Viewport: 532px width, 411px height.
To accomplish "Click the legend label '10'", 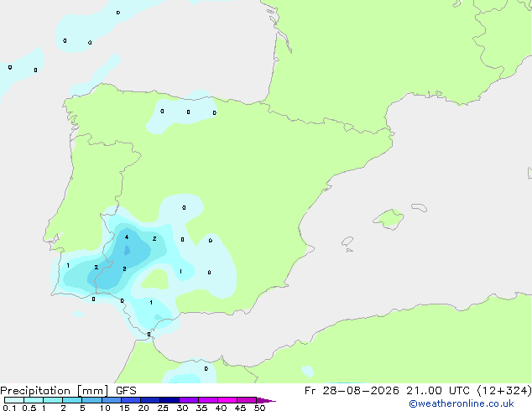I will click(x=105, y=408).
